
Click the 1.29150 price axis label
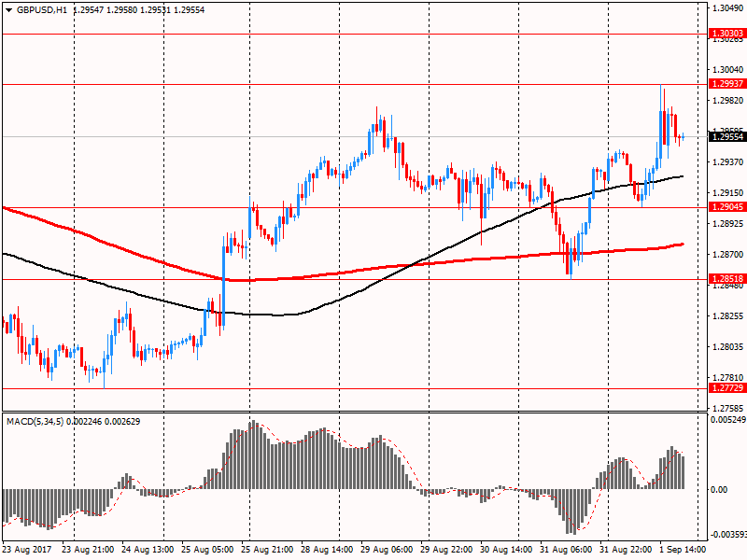(728, 193)
